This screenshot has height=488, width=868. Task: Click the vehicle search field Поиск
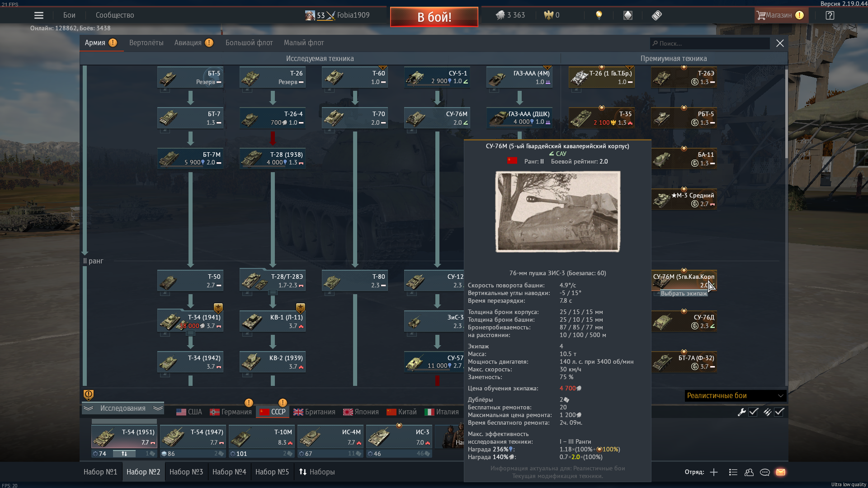point(710,43)
